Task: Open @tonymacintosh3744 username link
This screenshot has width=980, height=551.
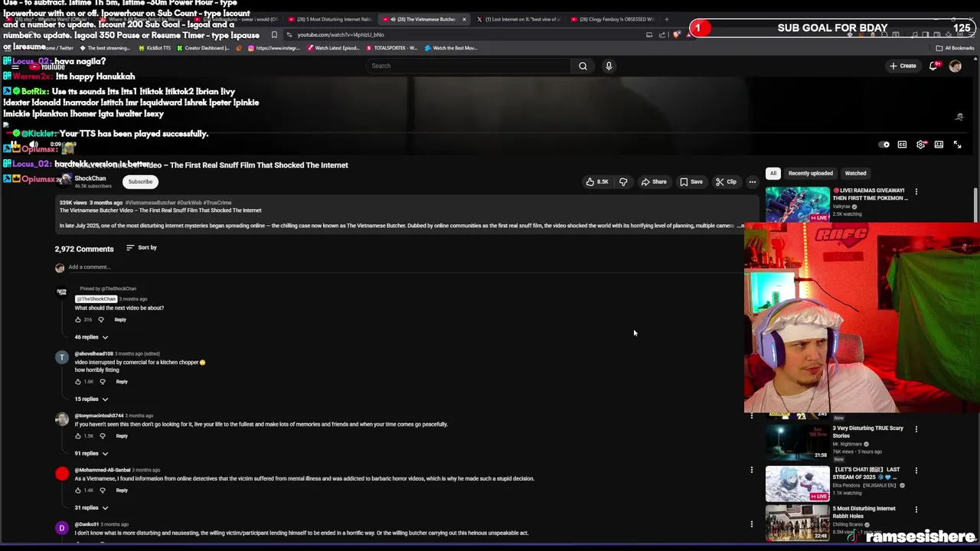Action: 99,416
